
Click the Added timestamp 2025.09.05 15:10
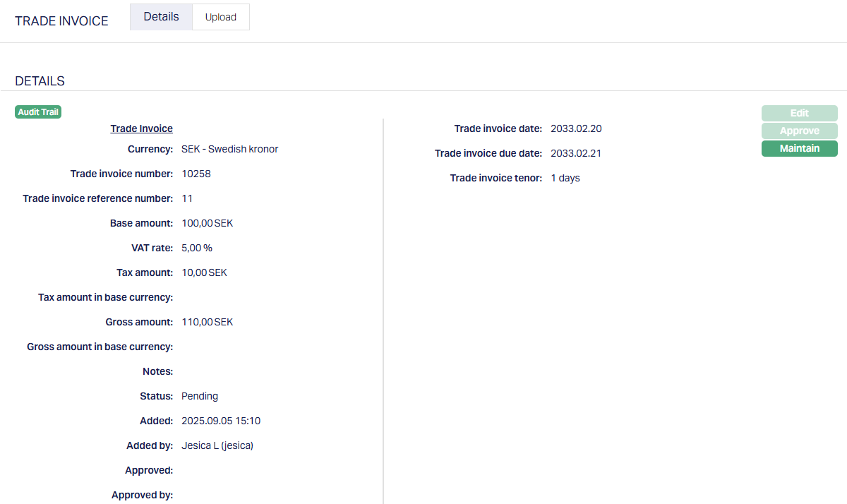[221, 421]
